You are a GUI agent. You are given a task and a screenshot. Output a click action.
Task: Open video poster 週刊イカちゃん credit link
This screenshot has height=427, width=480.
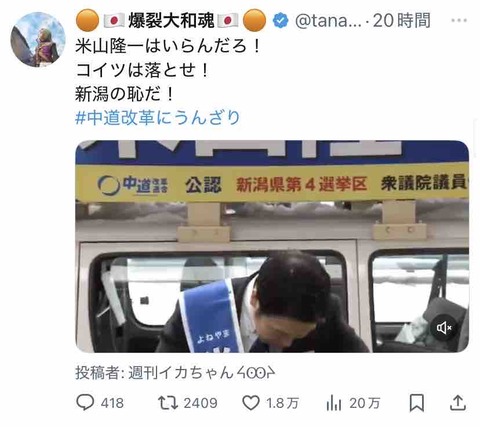pos(202,373)
